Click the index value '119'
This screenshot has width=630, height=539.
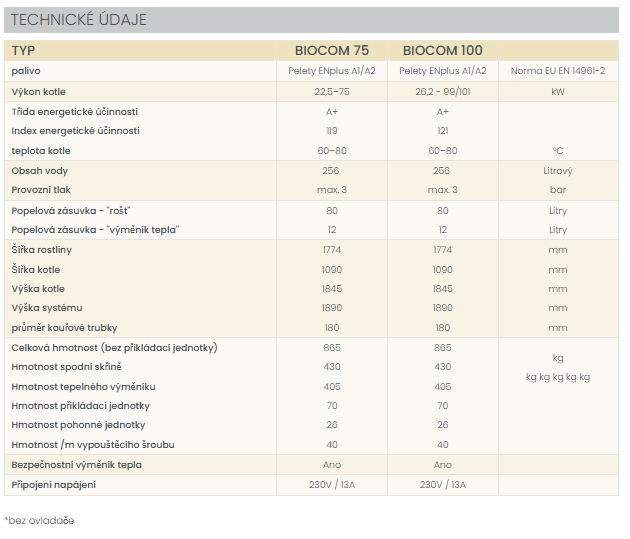click(x=332, y=131)
